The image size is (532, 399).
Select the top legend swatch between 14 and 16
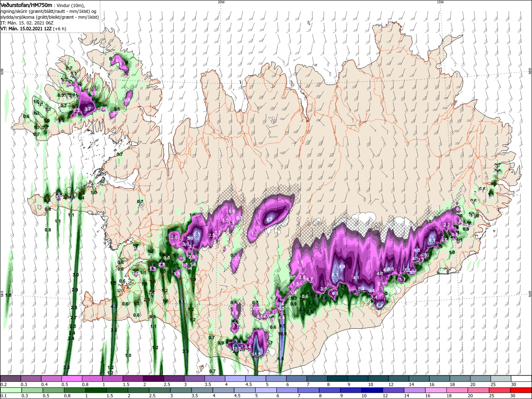pyautogui.click(x=419, y=378)
